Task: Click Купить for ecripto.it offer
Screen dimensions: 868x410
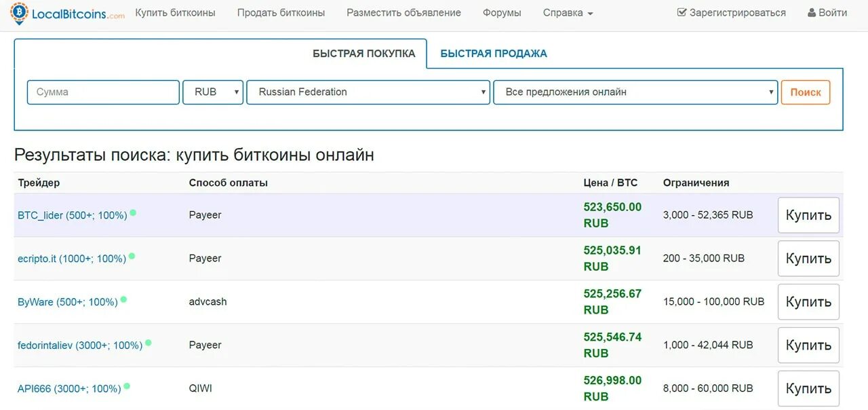Action: [808, 259]
